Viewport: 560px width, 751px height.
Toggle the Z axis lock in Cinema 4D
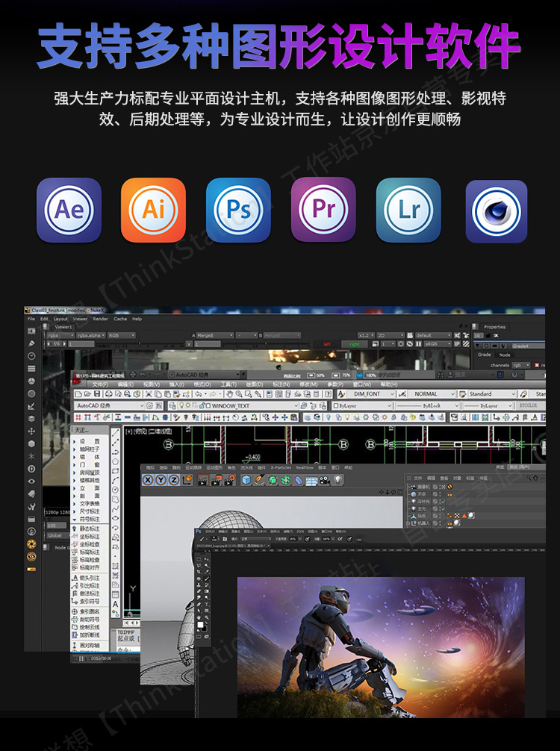coord(173,480)
